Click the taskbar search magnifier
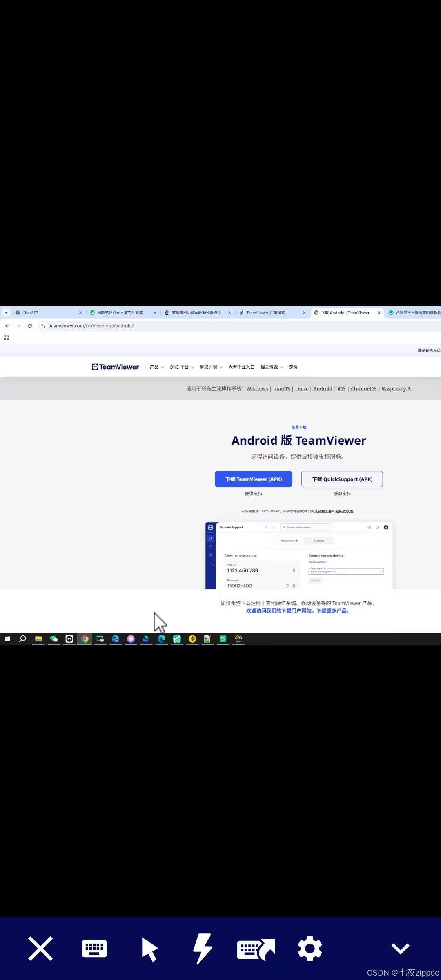This screenshot has height=980, width=441. [23, 639]
